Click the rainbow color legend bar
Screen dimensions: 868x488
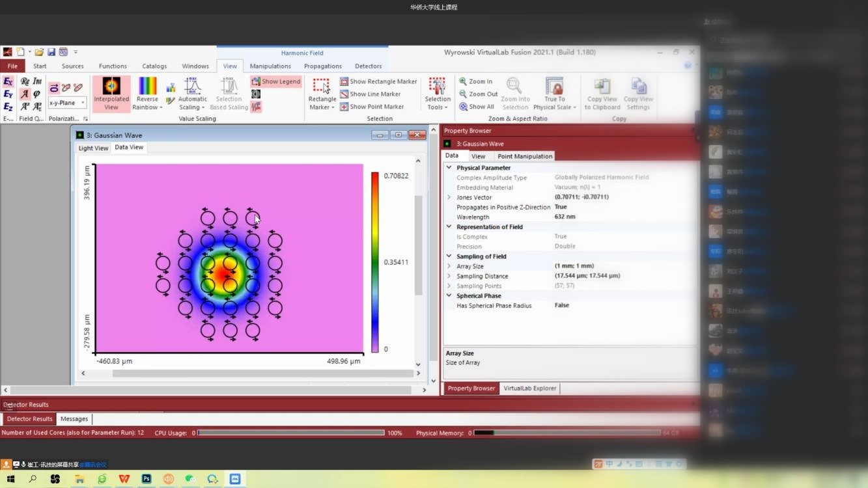click(375, 262)
